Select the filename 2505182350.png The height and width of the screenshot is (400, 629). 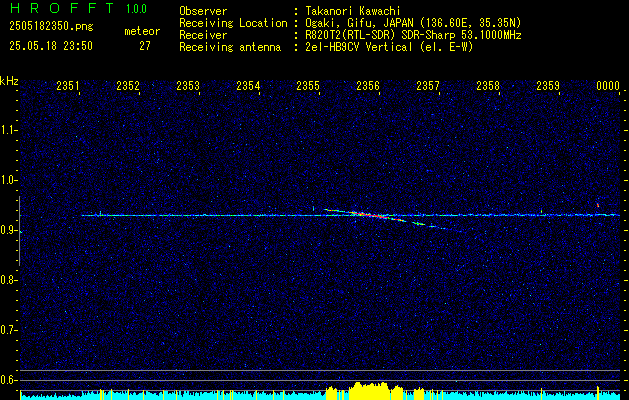(x=51, y=27)
